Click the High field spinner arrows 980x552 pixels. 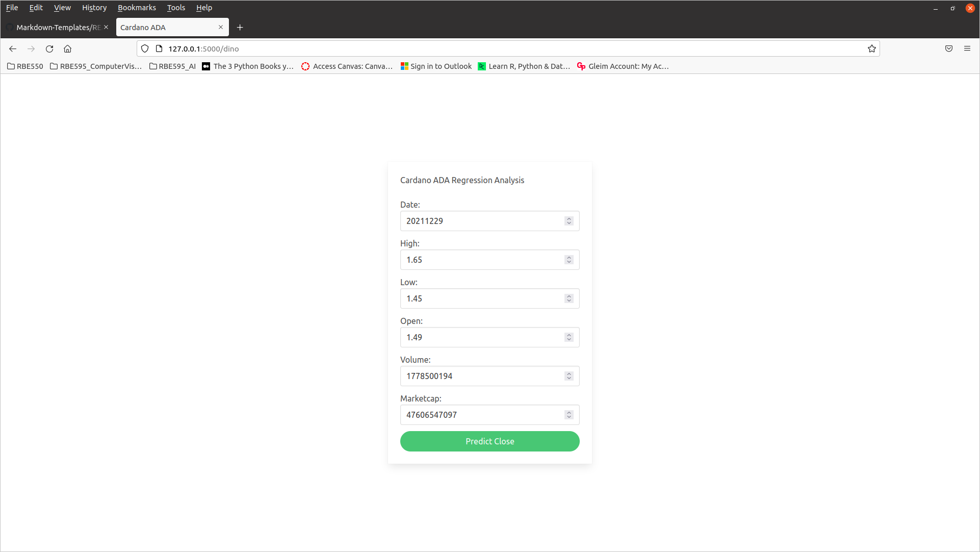click(569, 260)
